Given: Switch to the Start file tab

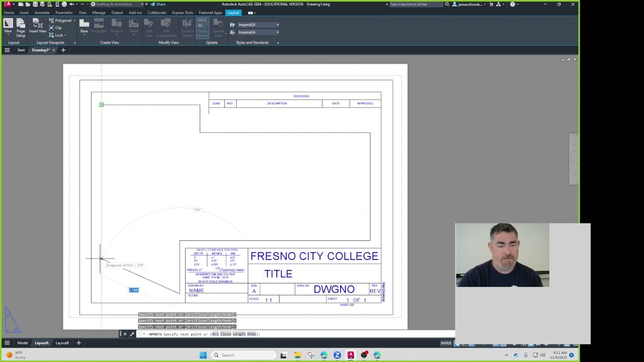Looking at the screenshot, I should tap(21, 50).
